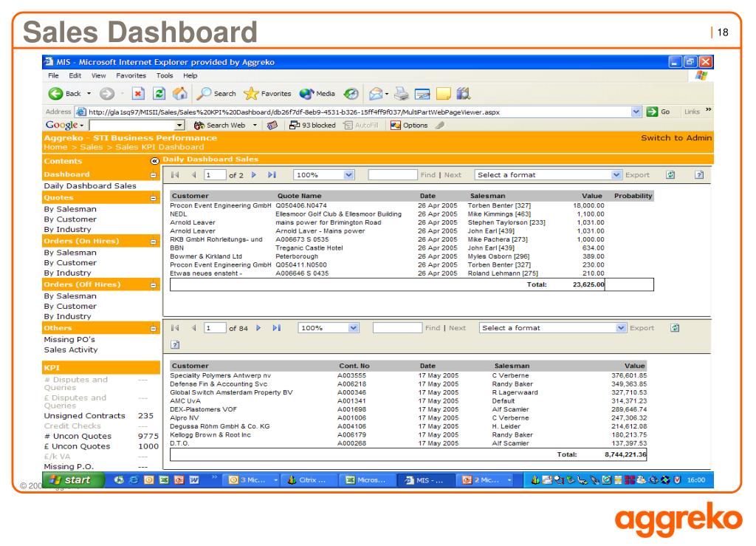
Task: Collapse the Quotes section
Action: click(154, 198)
